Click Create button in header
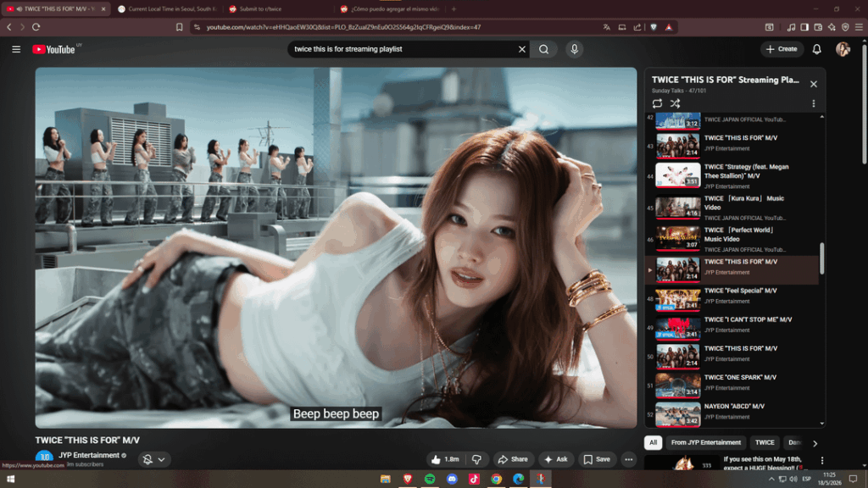868x488 pixels. click(x=781, y=49)
